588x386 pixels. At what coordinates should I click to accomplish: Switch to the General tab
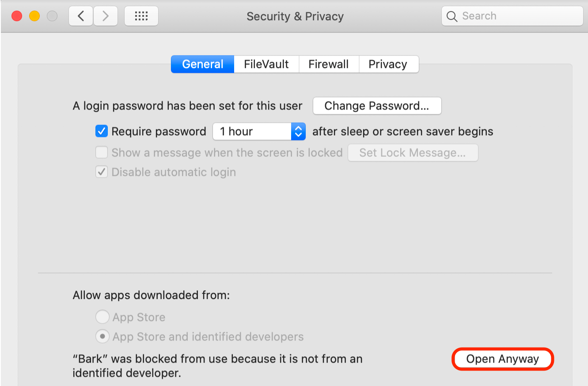tap(202, 64)
